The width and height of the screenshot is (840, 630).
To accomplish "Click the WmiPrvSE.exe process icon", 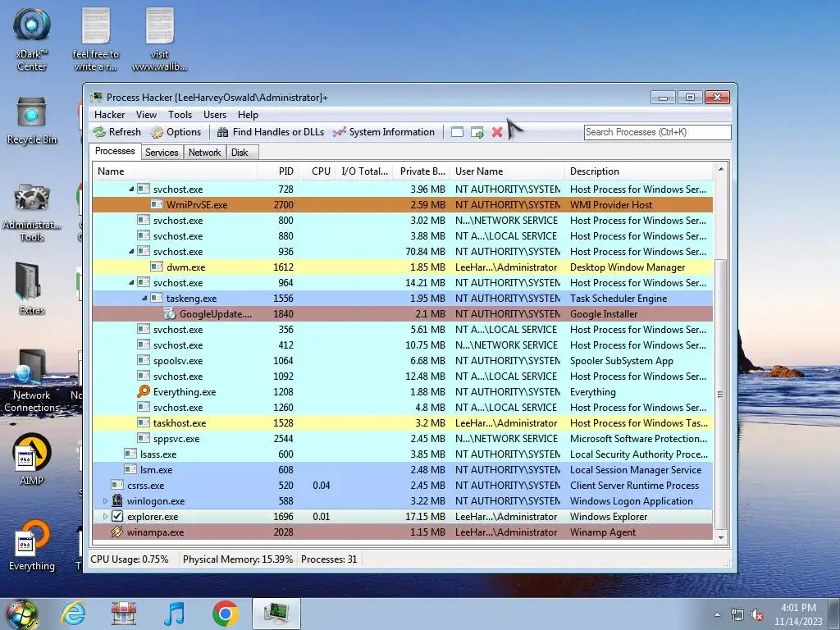I will tap(157, 204).
